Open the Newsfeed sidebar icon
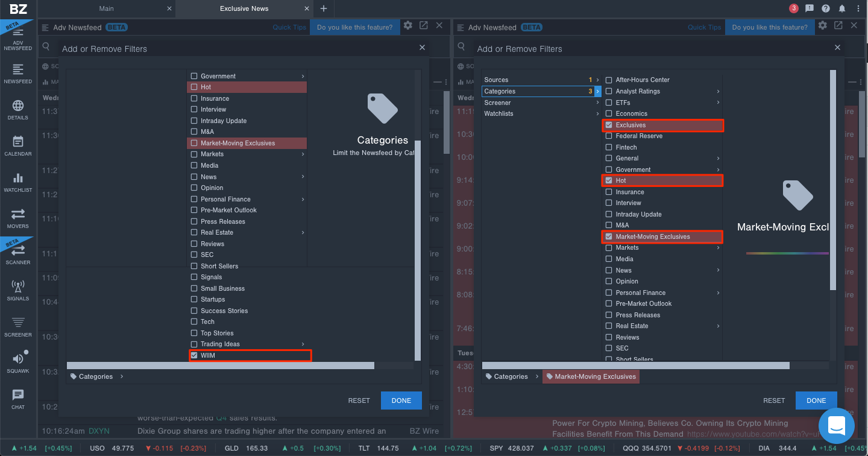 pos(18,74)
